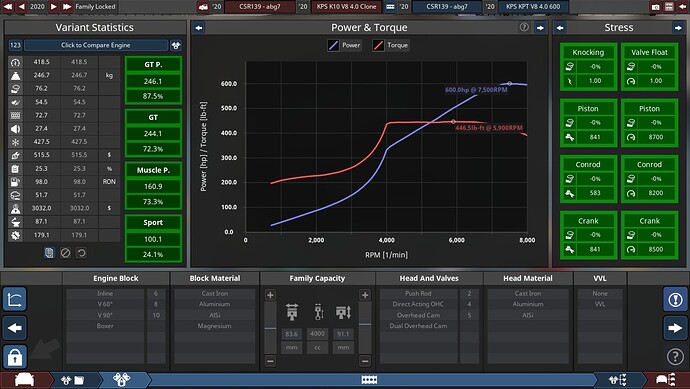Toggle the 123 numeric view button

coord(15,45)
